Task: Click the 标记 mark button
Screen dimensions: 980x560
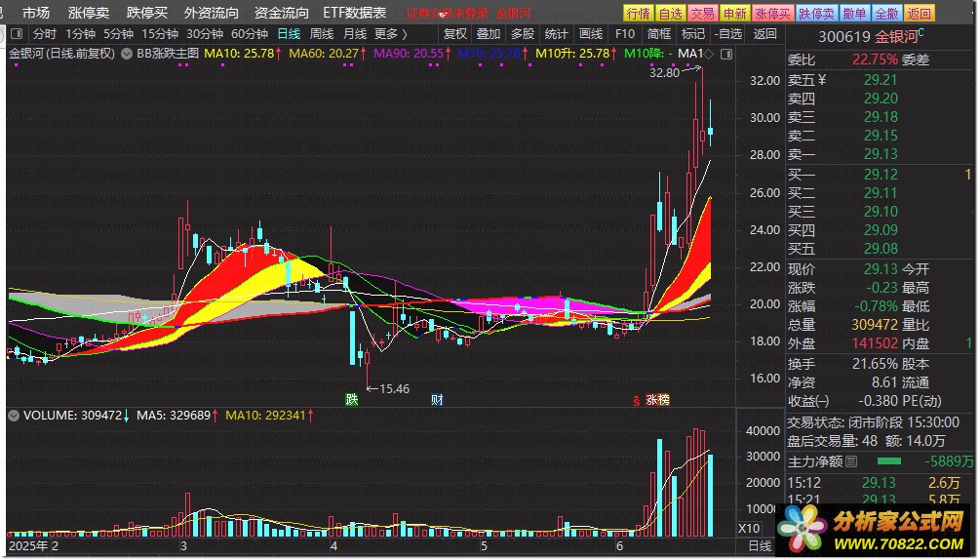Action: pos(692,34)
